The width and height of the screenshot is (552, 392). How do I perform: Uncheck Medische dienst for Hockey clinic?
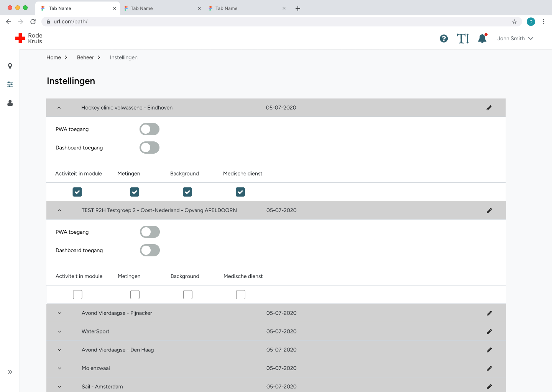pos(240,192)
